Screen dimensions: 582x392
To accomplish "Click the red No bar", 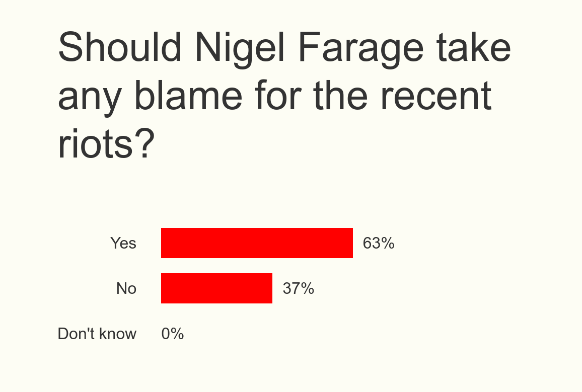I will click(x=216, y=288).
